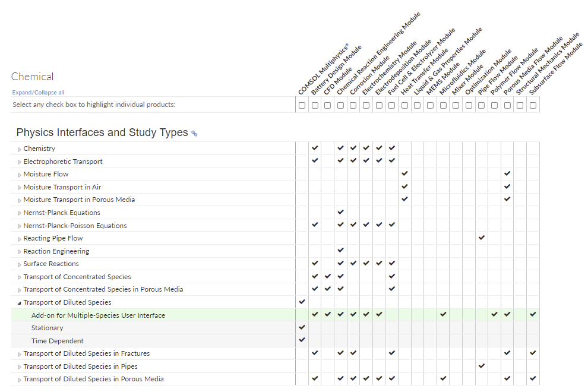The height and width of the screenshot is (392, 588).
Task: Check the CFD Module highlight box
Action: (327, 105)
